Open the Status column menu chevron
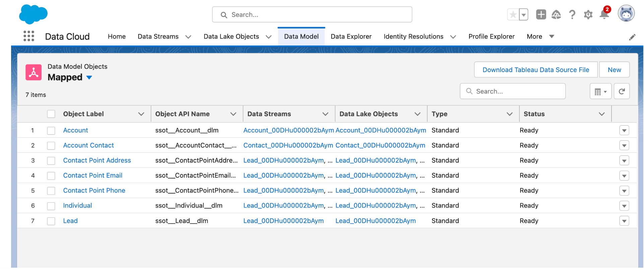The height and width of the screenshot is (271, 644). pos(602,114)
